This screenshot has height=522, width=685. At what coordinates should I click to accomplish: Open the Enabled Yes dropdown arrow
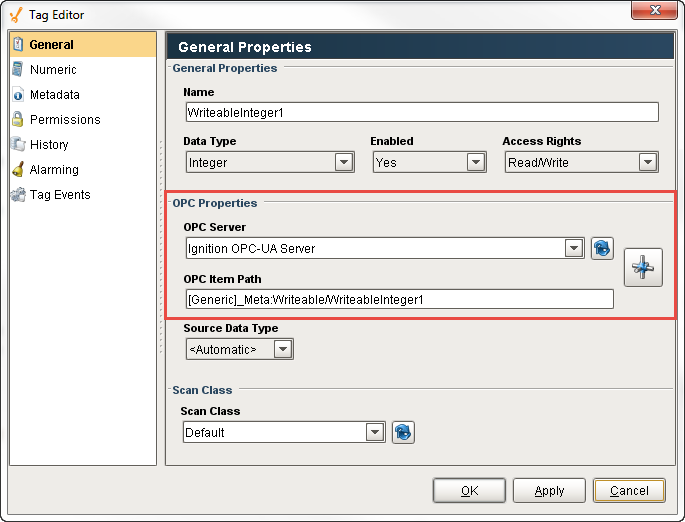[476, 162]
